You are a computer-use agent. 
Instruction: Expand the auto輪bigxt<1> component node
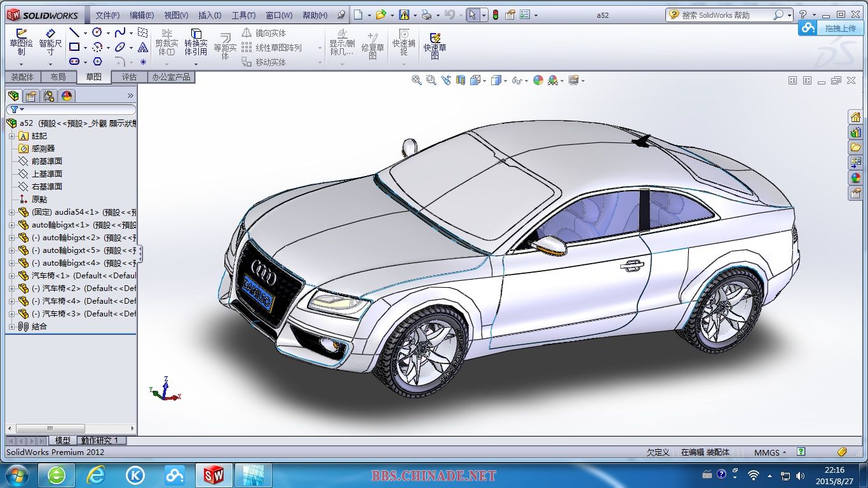tap(11, 225)
